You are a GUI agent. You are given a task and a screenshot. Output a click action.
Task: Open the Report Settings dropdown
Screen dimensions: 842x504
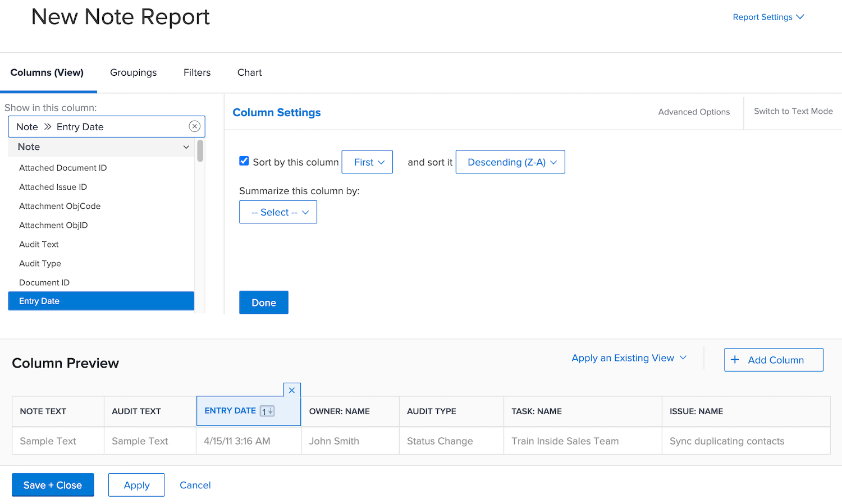[768, 17]
